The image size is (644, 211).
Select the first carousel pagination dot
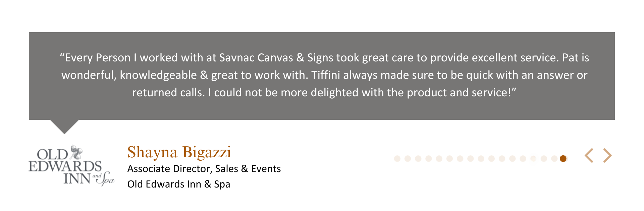tap(397, 159)
